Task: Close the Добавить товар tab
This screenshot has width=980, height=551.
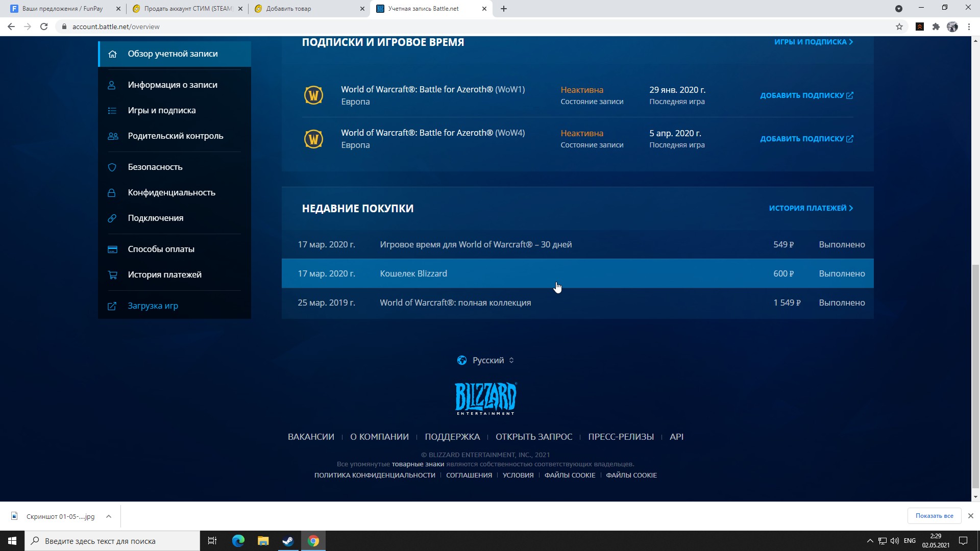Action: click(x=362, y=9)
